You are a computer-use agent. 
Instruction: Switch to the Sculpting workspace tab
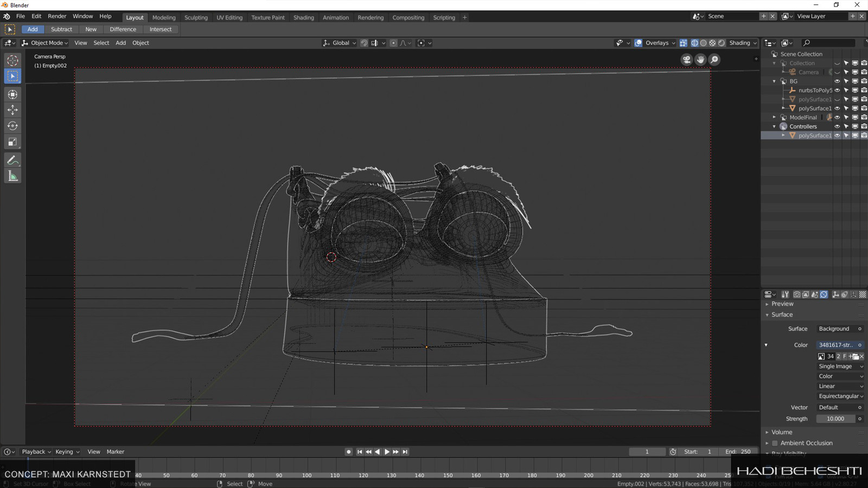(x=196, y=17)
